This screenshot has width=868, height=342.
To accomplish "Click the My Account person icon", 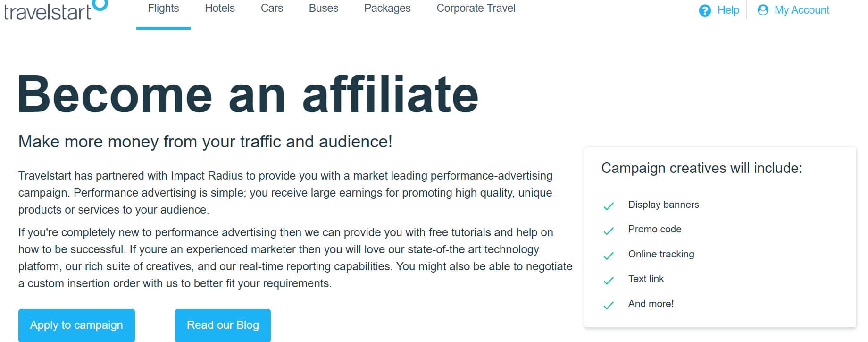I will [x=763, y=10].
